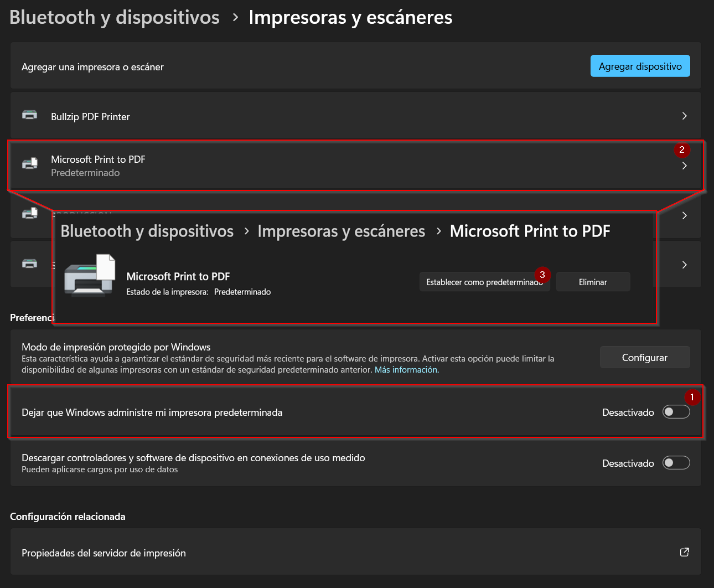This screenshot has height=588, width=714.
Task: Click Agregar una impresora o escáner label
Action: tap(92, 67)
